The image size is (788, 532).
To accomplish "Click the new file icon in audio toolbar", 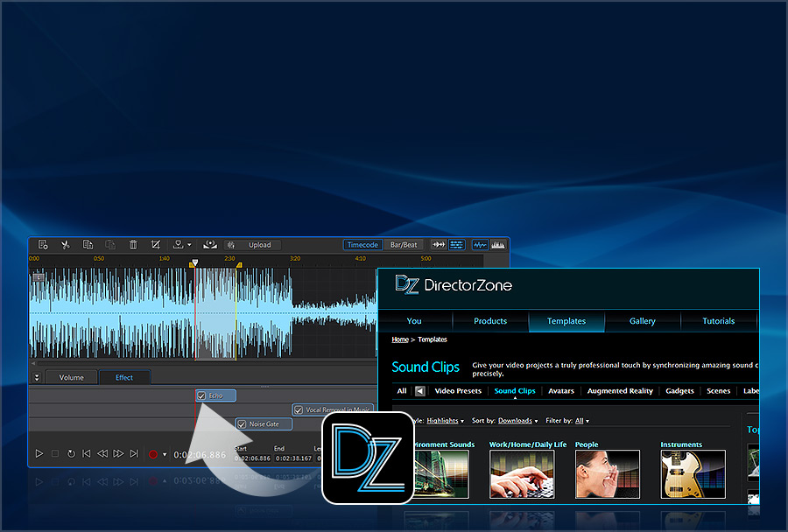I will 43,245.
